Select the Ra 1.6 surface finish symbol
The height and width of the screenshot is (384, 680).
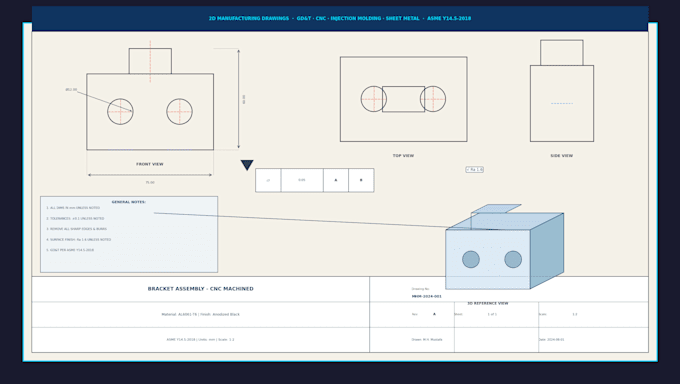[474, 170]
